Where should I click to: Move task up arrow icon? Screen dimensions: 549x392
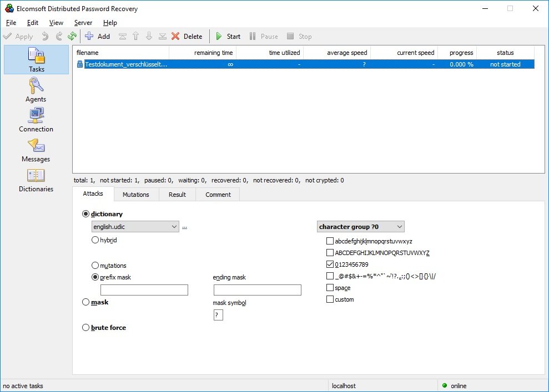(x=136, y=37)
